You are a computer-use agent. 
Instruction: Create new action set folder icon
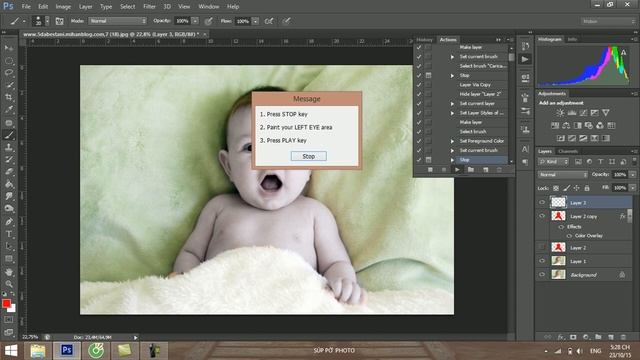(x=471, y=169)
